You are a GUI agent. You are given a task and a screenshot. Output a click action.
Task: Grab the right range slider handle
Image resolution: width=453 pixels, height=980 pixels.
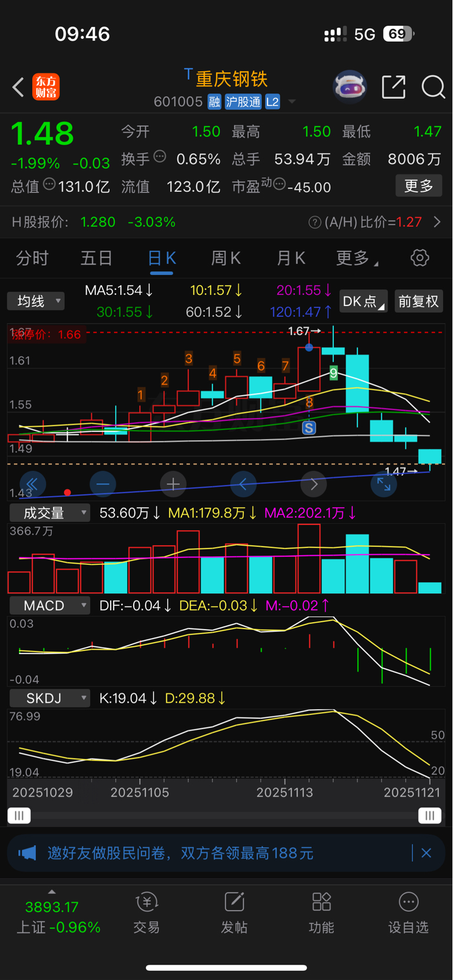coord(430,815)
